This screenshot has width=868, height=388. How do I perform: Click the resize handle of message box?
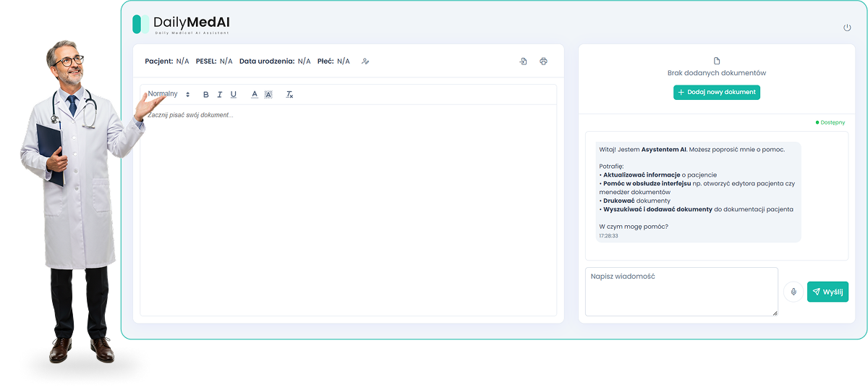775,313
